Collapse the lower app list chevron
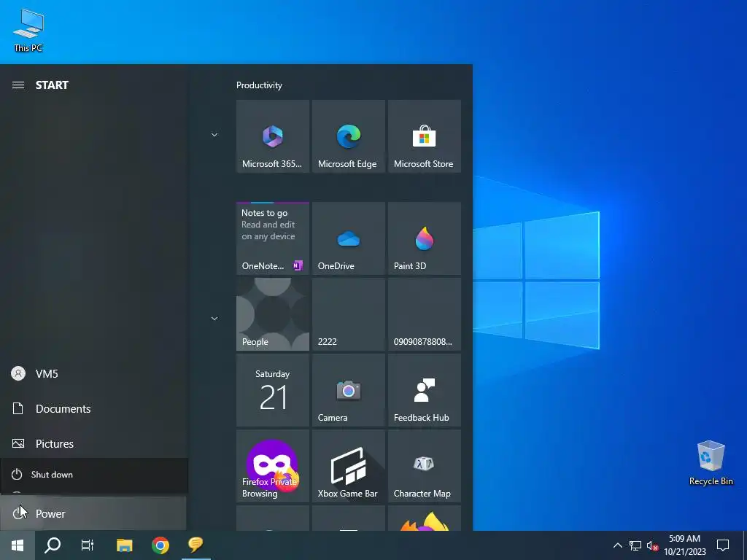Image resolution: width=747 pixels, height=560 pixels. 214,318
